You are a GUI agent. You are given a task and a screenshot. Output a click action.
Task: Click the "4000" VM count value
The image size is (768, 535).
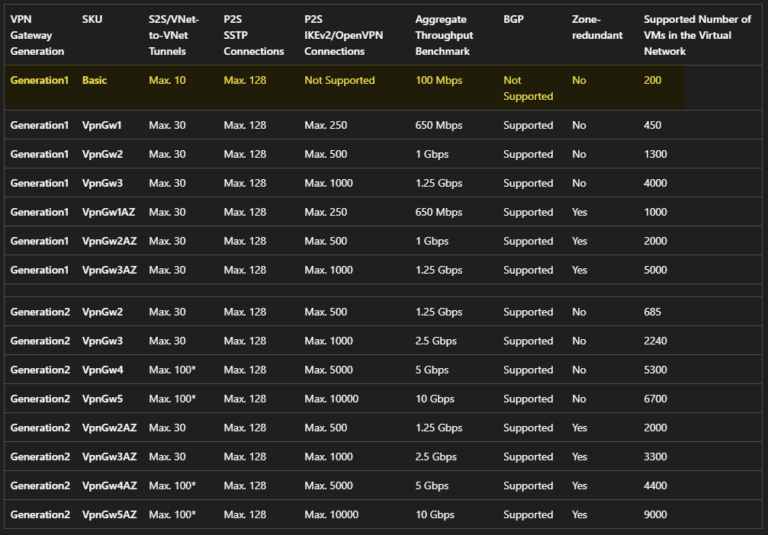pyautogui.click(x=655, y=183)
